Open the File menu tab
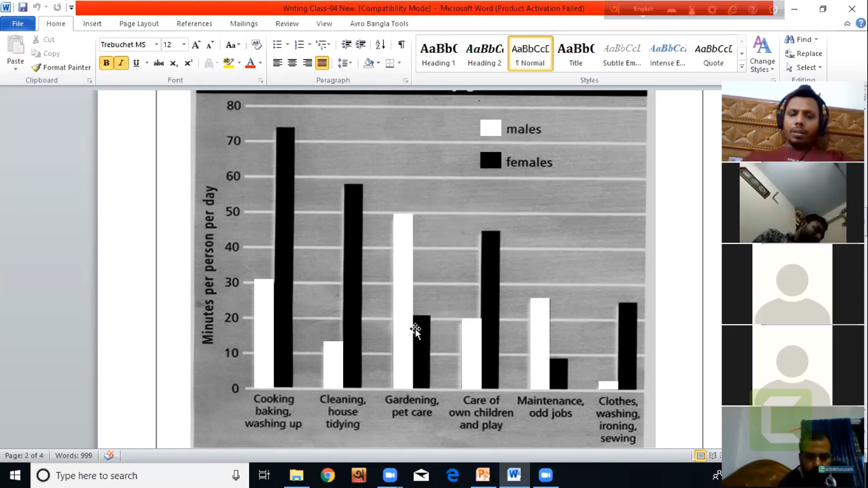 click(x=18, y=24)
